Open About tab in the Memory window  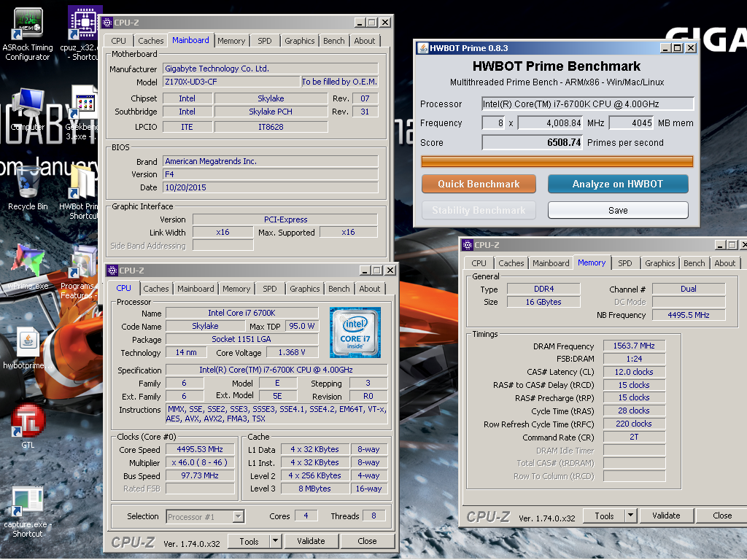point(725,263)
